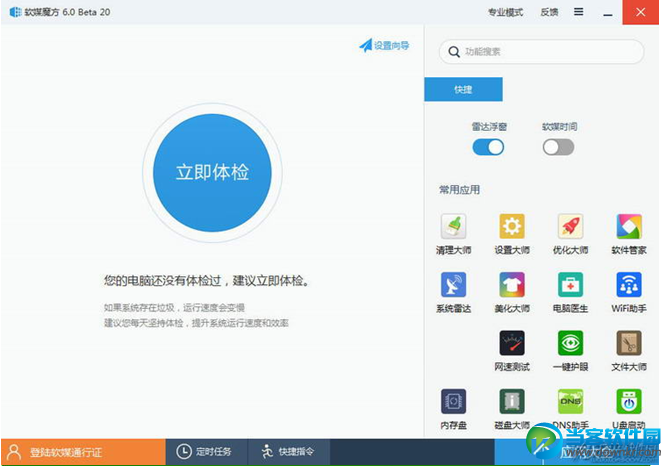The height and width of the screenshot is (466, 662).
Task: Select the 快捷 tab
Action: click(463, 89)
